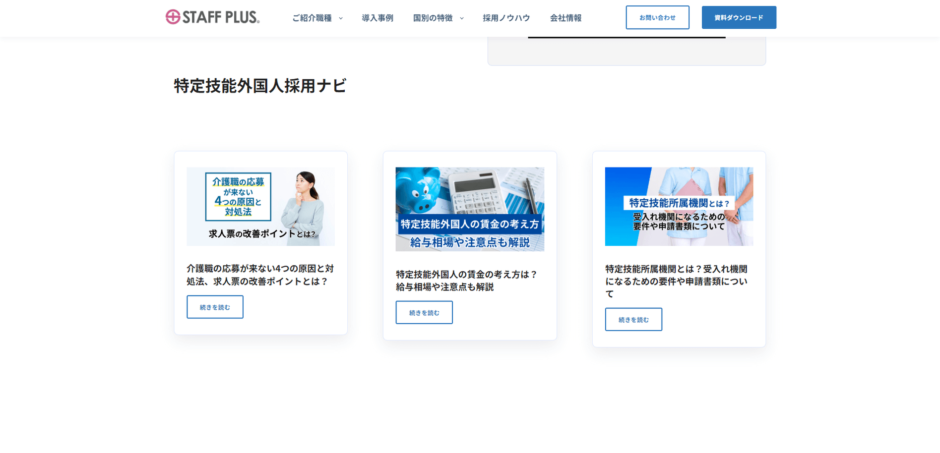Screen dimensions: 940x453
Task: Open the ご紹介職種 menu label
Action: pyautogui.click(x=311, y=18)
